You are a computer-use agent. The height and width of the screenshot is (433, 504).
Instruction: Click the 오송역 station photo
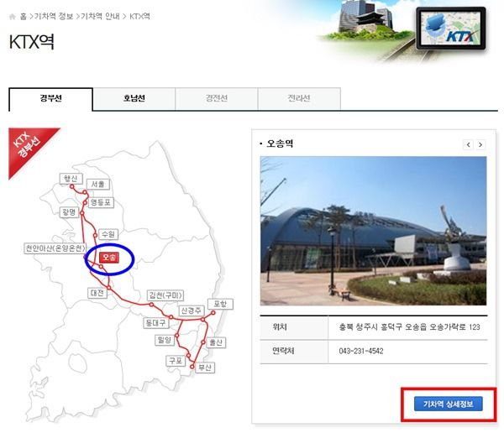373,231
